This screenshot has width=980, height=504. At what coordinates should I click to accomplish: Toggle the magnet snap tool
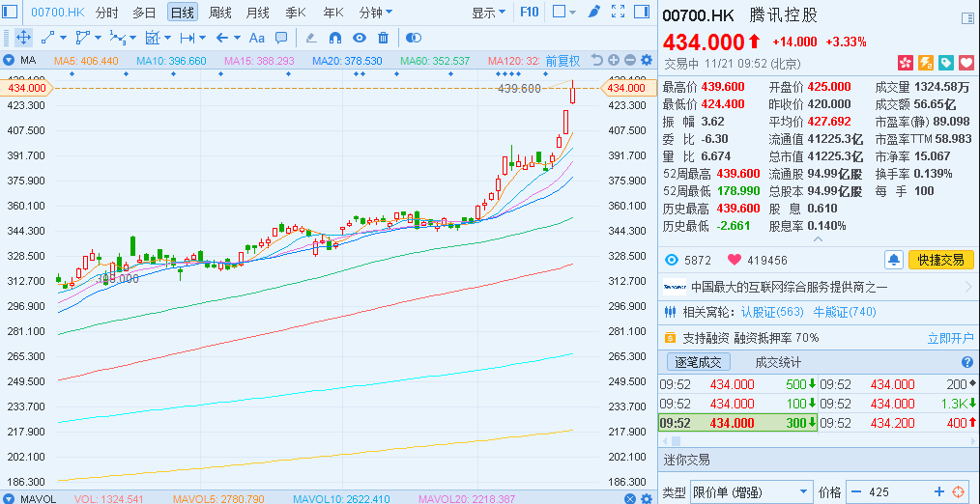335,38
